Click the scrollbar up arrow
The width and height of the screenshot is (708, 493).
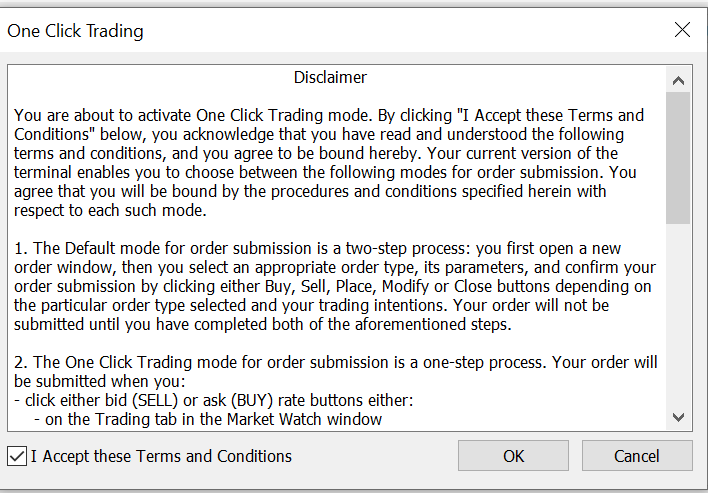pyautogui.click(x=679, y=81)
